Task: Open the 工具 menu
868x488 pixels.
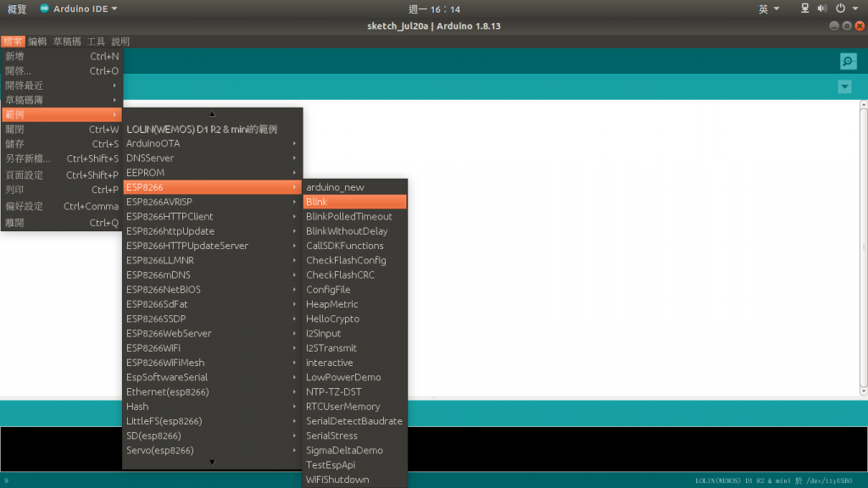Action: 96,42
